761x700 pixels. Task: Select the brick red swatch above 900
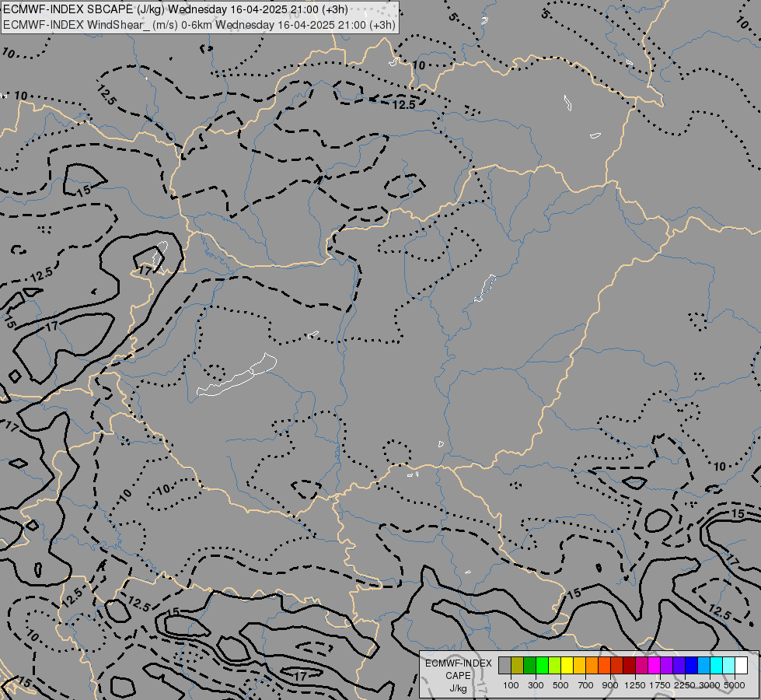tap(617, 665)
